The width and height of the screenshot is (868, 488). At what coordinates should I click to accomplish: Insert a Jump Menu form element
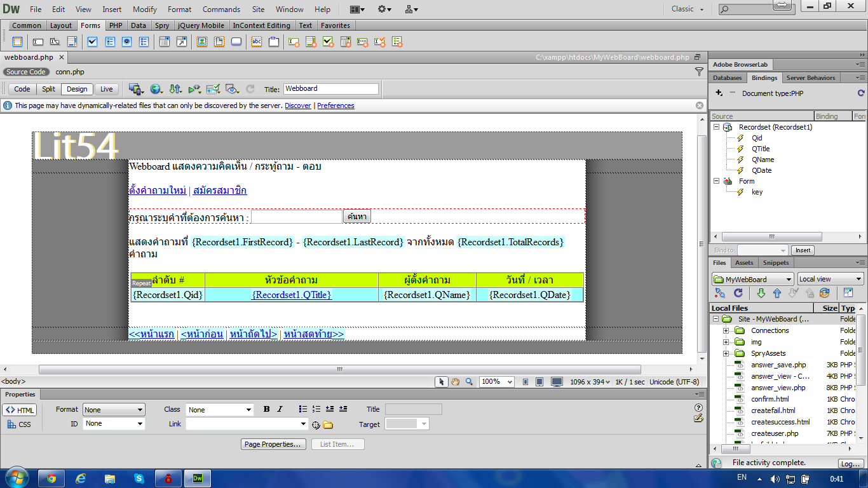(x=182, y=42)
